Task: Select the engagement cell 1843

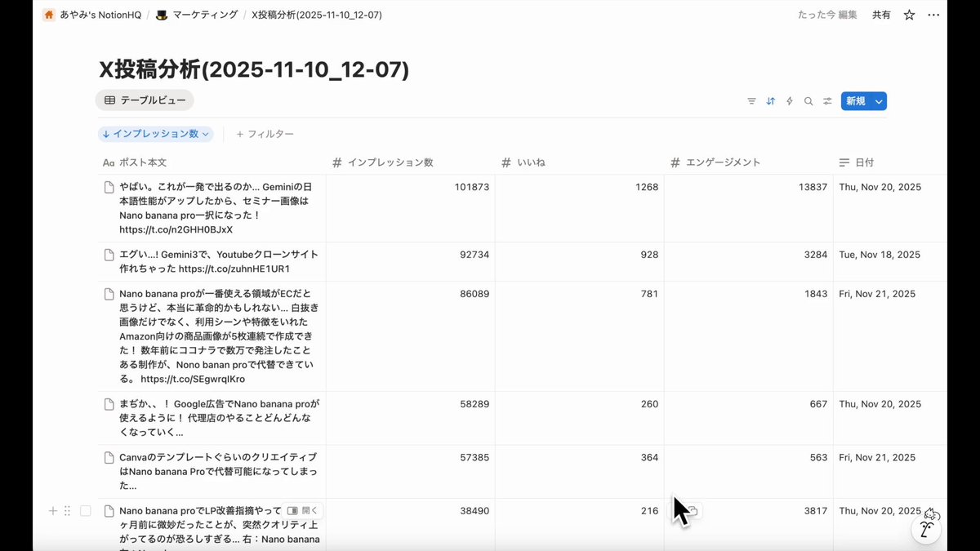Action: (749, 336)
